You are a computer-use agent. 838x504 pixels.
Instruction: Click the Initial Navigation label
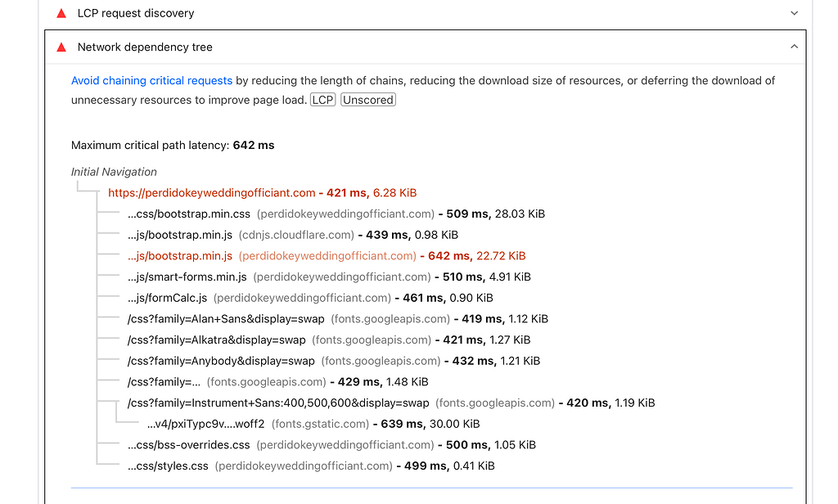114,172
